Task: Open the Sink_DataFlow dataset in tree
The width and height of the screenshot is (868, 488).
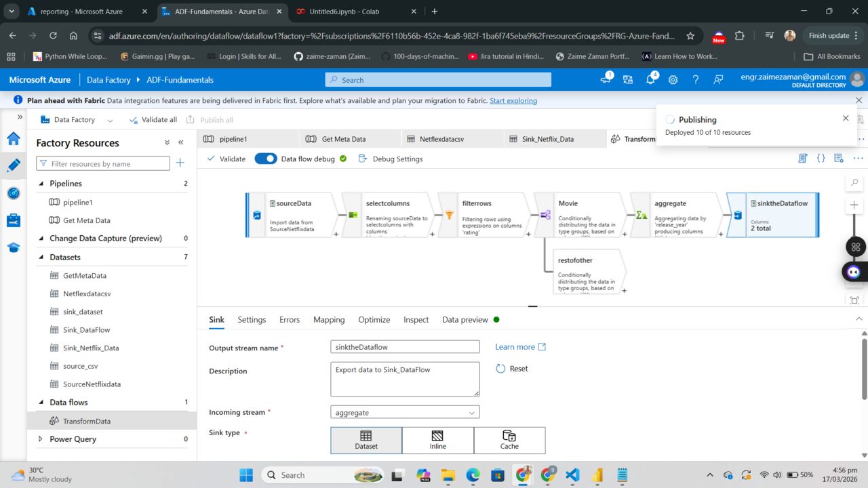Action: click(86, 330)
